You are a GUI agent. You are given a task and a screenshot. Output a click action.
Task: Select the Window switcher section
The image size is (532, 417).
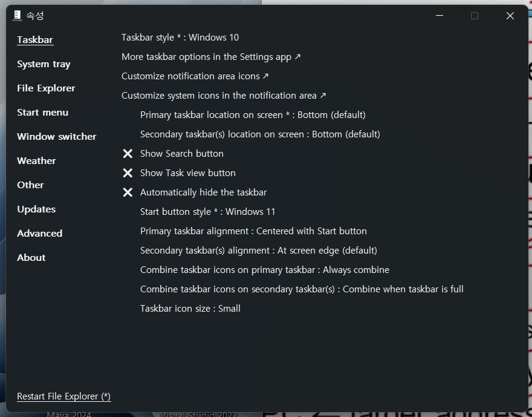56,137
